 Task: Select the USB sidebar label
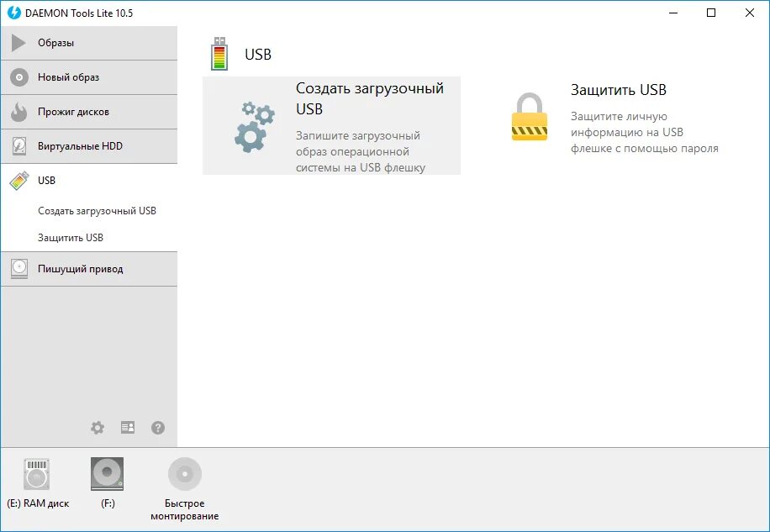click(x=46, y=181)
